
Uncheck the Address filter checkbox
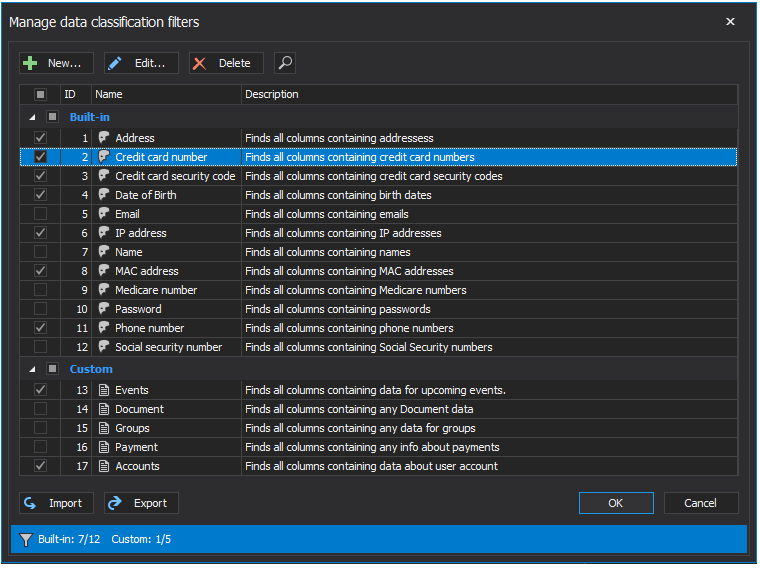coord(40,138)
